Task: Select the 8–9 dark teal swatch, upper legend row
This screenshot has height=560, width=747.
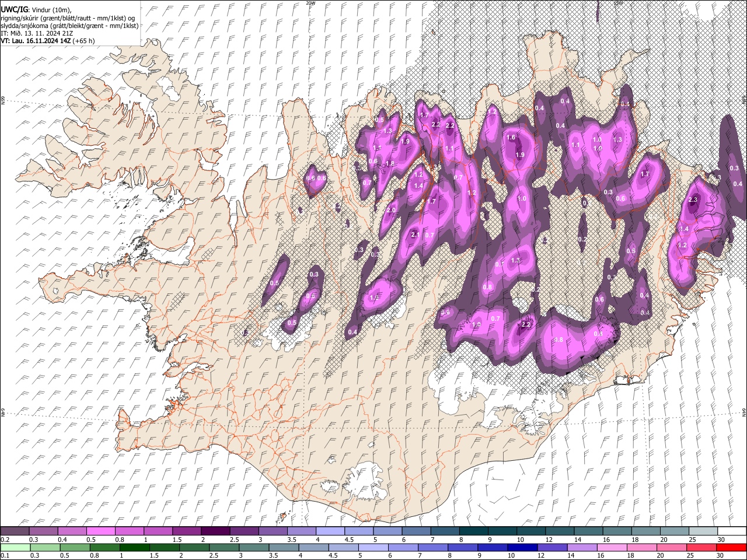Action: point(473,531)
